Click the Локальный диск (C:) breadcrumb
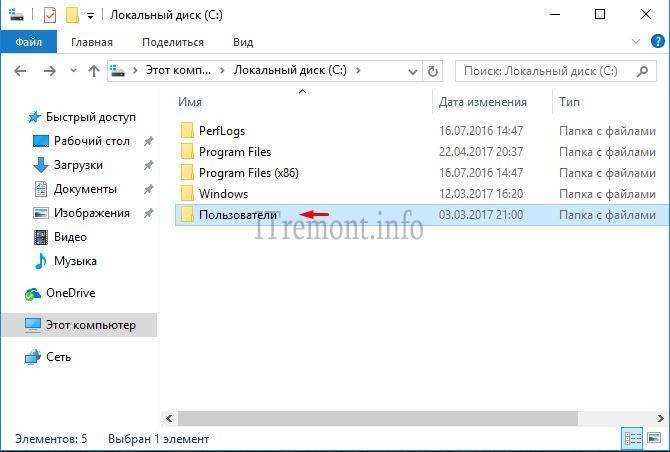The width and height of the screenshot is (670, 452). [290, 70]
